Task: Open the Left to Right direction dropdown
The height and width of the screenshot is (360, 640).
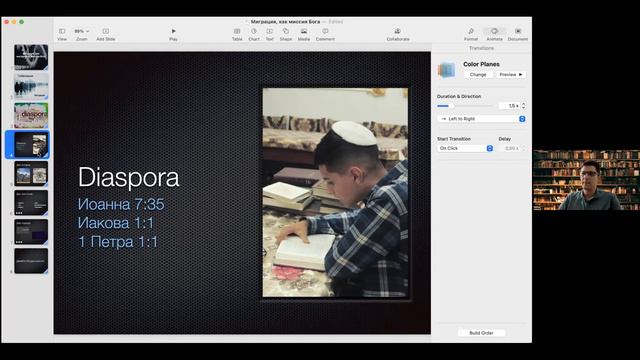Action: [481, 119]
